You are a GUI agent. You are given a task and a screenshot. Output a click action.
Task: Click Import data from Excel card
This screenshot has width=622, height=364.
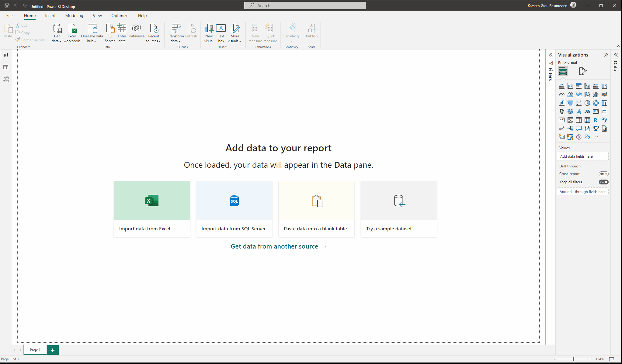point(152,209)
